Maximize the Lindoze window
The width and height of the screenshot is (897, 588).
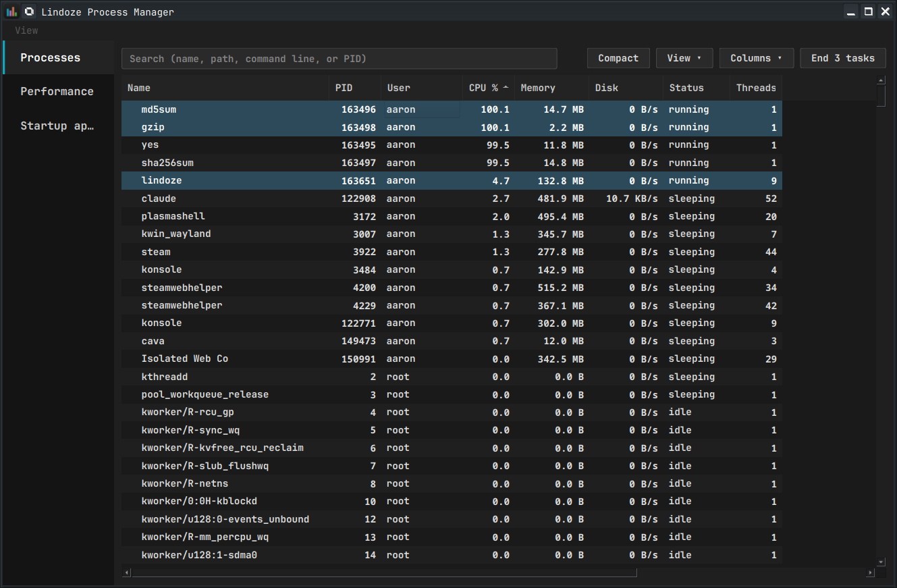tap(869, 11)
